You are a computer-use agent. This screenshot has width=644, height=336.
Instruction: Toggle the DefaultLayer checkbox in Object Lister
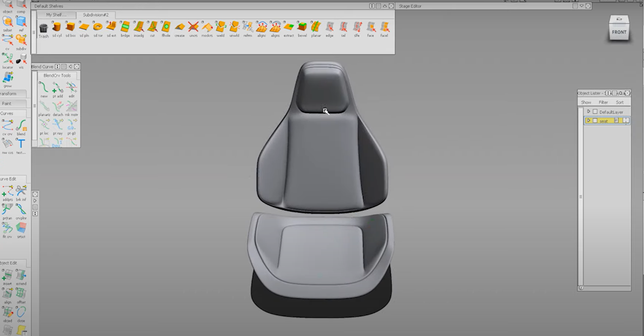[595, 112]
